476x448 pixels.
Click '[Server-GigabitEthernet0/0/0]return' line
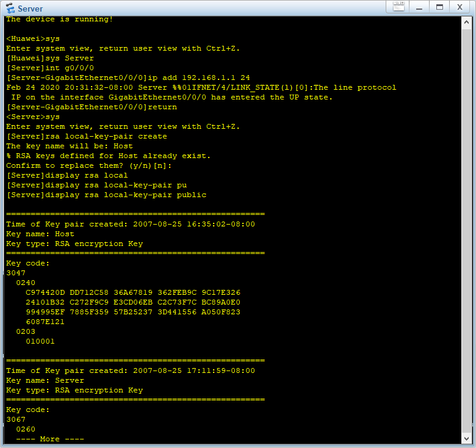(92, 107)
